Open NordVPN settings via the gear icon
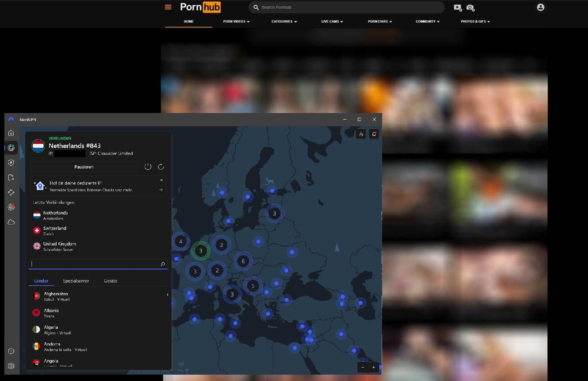Image resolution: width=588 pixels, height=381 pixels. pos(11,366)
